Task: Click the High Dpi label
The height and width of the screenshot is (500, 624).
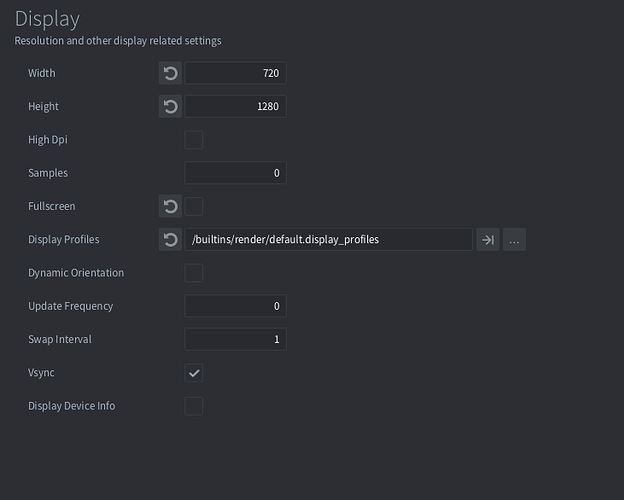Action: pyautogui.click(x=48, y=140)
